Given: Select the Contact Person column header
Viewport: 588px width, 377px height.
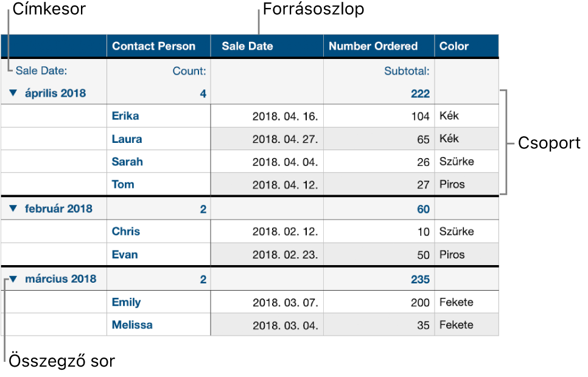Looking at the screenshot, I should 159,46.
